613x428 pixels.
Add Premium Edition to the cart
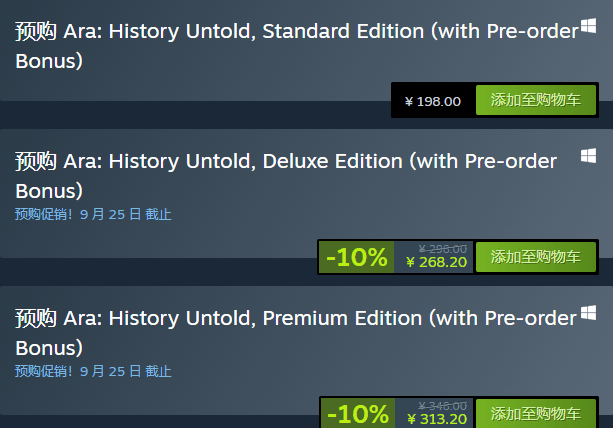(535, 413)
